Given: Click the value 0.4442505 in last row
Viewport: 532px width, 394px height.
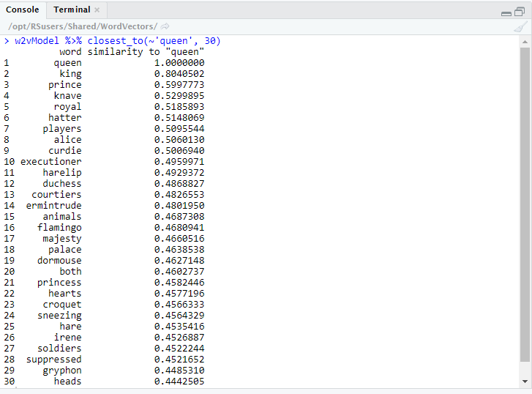Looking at the screenshot, I should pos(179,382).
